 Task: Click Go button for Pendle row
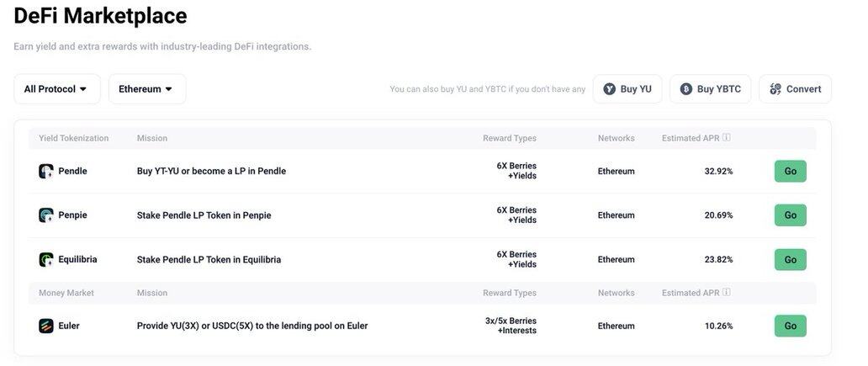(x=790, y=171)
